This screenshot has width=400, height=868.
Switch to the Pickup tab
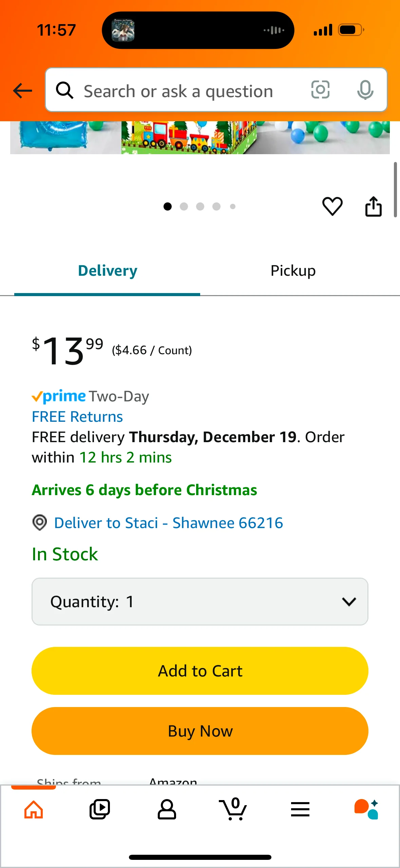tap(293, 271)
